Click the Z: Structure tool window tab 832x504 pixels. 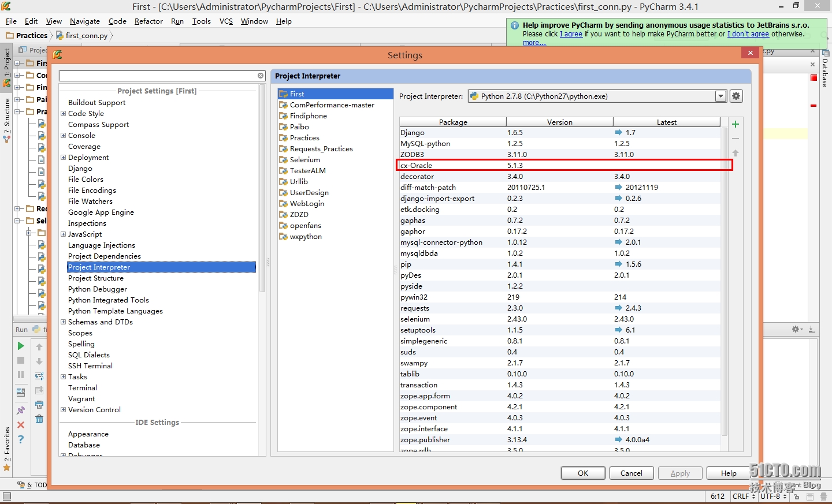[7, 121]
